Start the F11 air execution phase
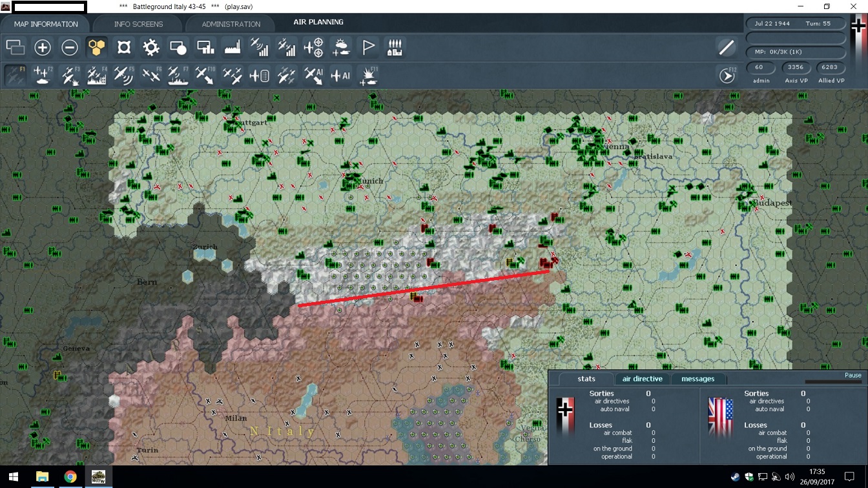868x488 pixels. pyautogui.click(x=368, y=76)
